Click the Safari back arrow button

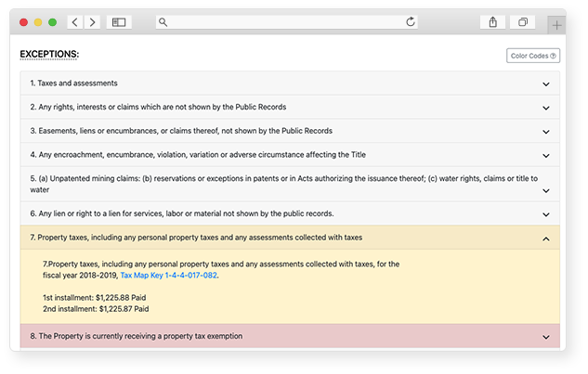[74, 22]
